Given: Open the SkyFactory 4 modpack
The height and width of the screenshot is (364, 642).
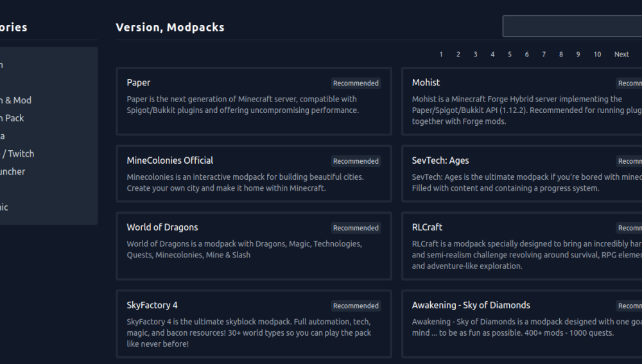Looking at the screenshot, I should pos(254,324).
